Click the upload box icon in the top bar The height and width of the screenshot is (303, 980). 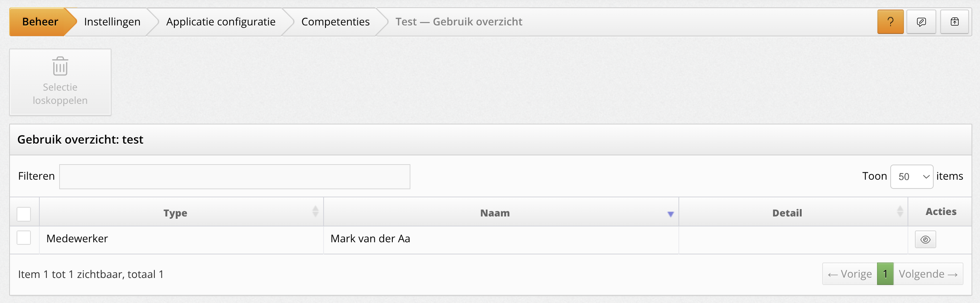pos(954,22)
